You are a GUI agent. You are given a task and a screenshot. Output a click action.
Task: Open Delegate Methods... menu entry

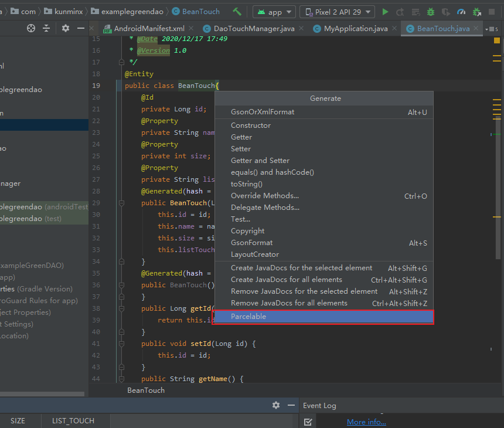[324, 208]
